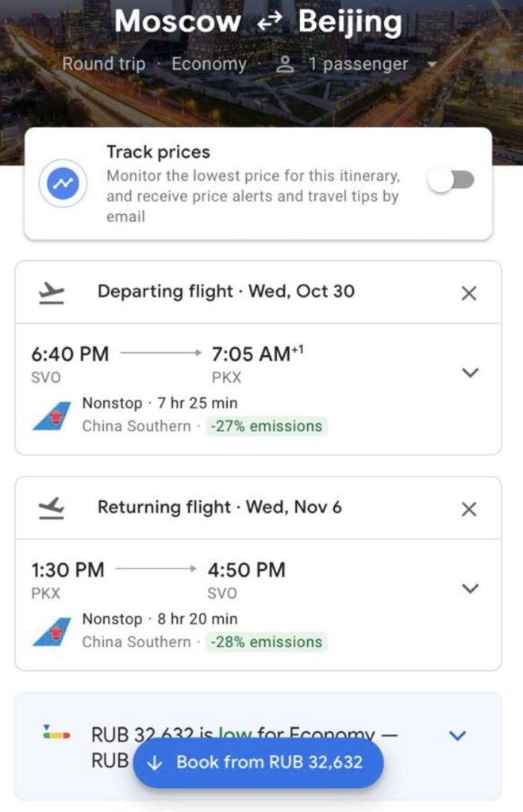Click the price level indicator icon
Viewport: 523px width, 812px height.
[56, 733]
